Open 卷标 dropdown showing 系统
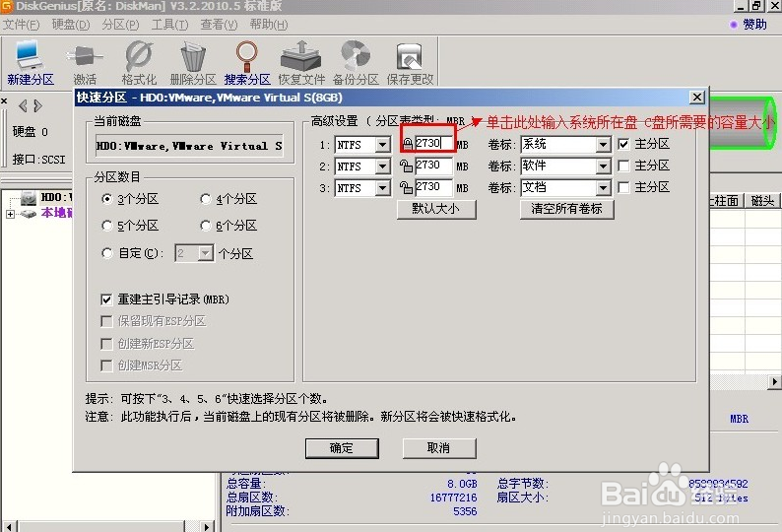 [603, 145]
